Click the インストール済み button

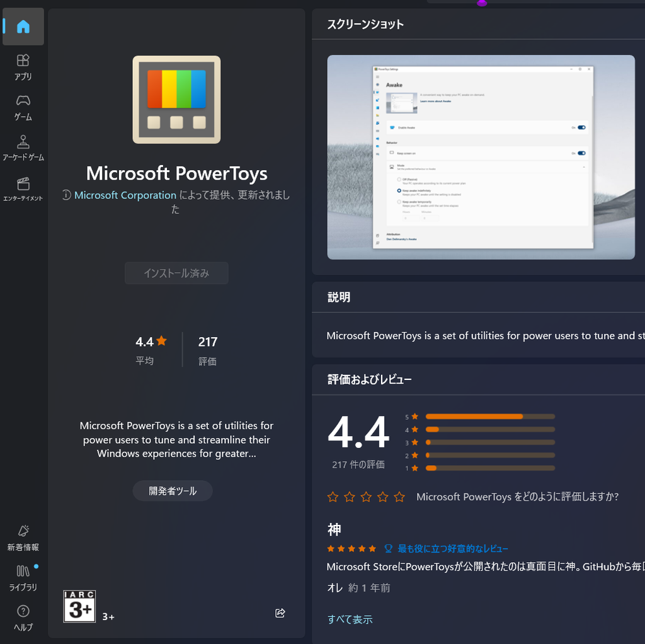point(176,273)
